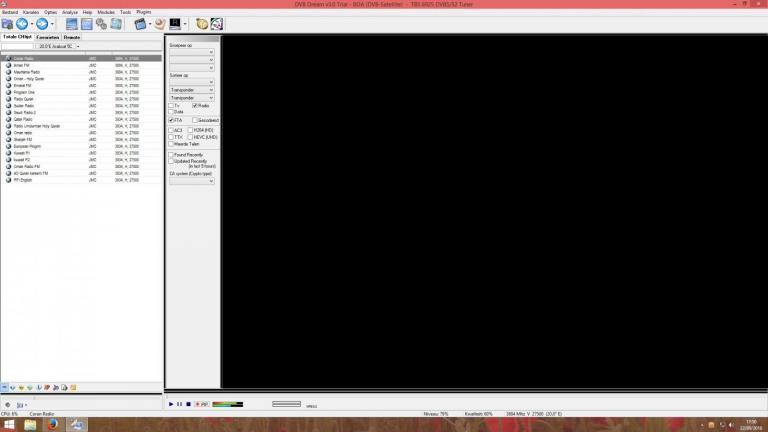Open the first Groepeer op dropdown
Viewport: 768px width, 432px height.
191,52
